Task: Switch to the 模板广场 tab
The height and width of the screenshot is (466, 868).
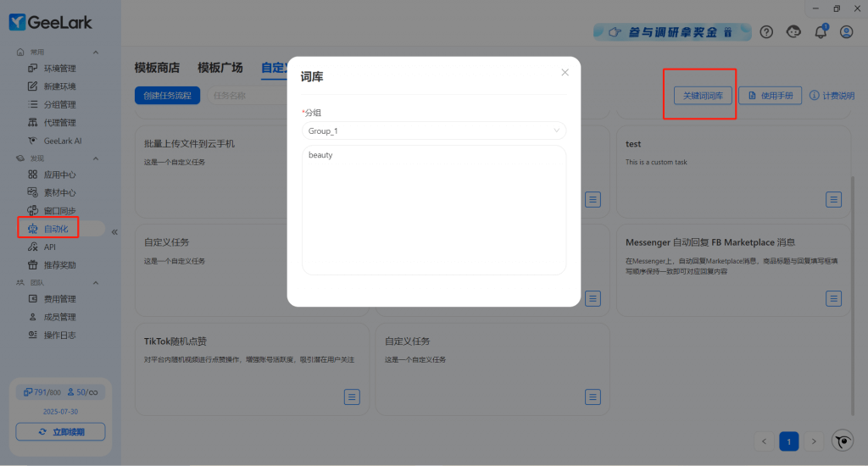Action: (220, 68)
